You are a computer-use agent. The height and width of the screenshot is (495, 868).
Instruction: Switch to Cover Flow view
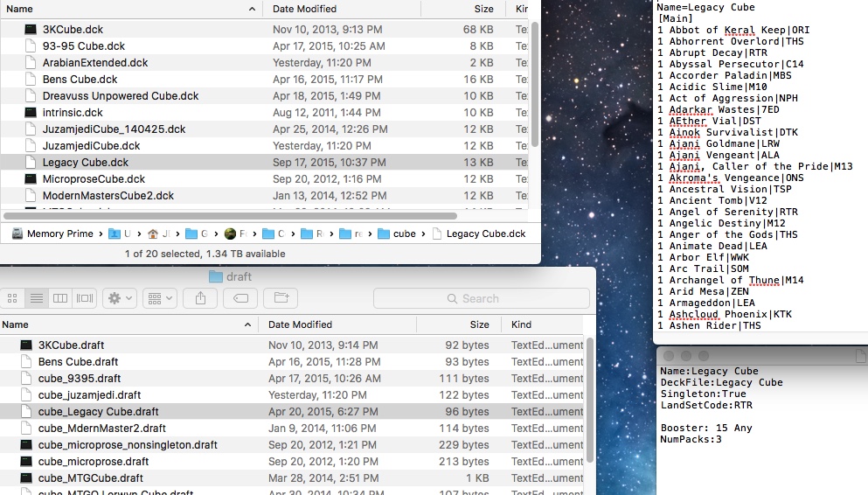coord(84,298)
